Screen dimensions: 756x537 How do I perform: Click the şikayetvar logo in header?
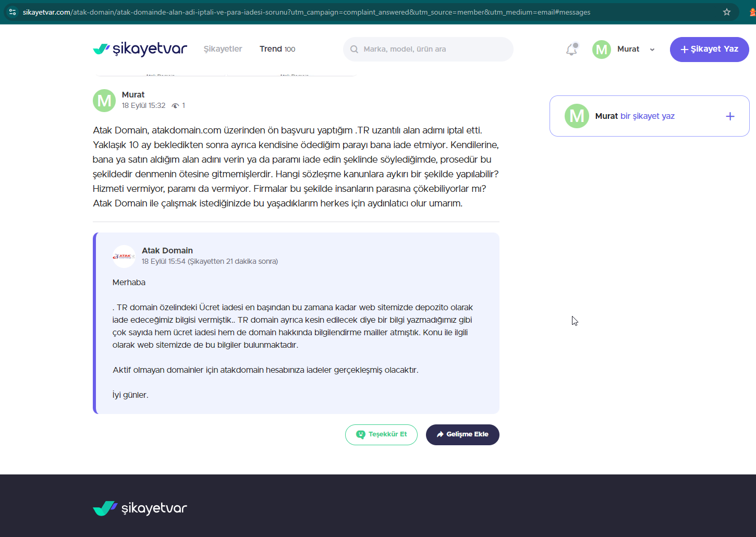click(140, 49)
